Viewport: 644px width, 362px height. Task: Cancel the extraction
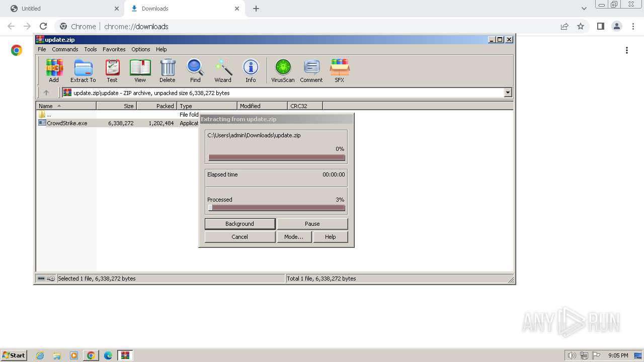pyautogui.click(x=240, y=237)
